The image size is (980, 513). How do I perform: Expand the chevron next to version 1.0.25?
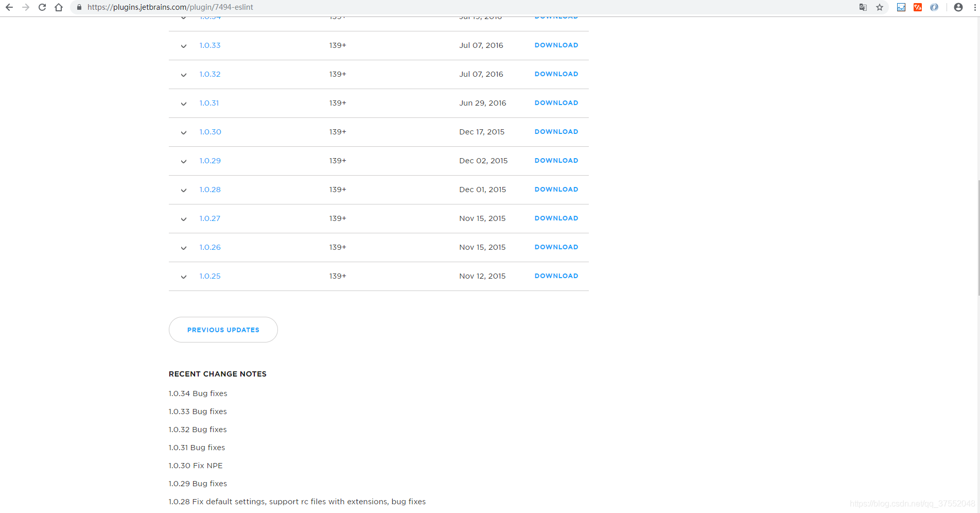[184, 277]
